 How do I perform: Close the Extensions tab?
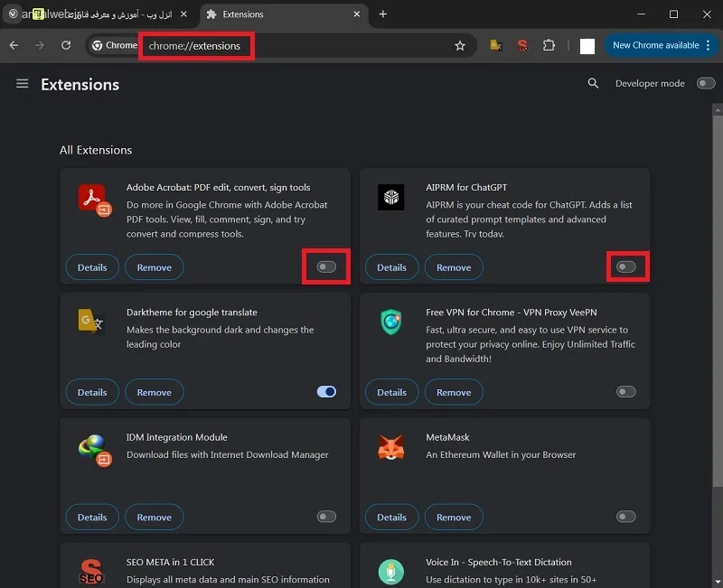[356, 14]
